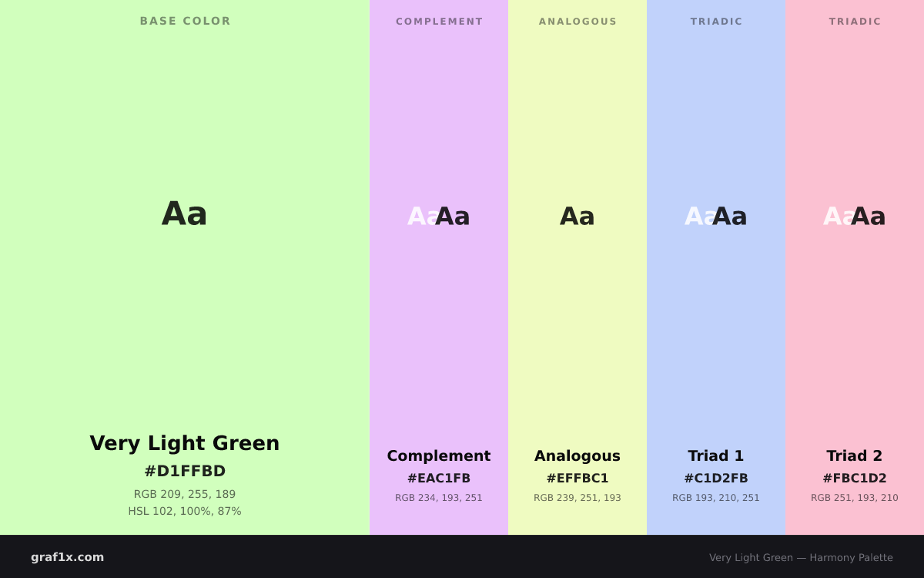This screenshot has width=924, height=578.
Task: Click the RGB 251, 193, 210 value
Action: click(x=855, y=498)
